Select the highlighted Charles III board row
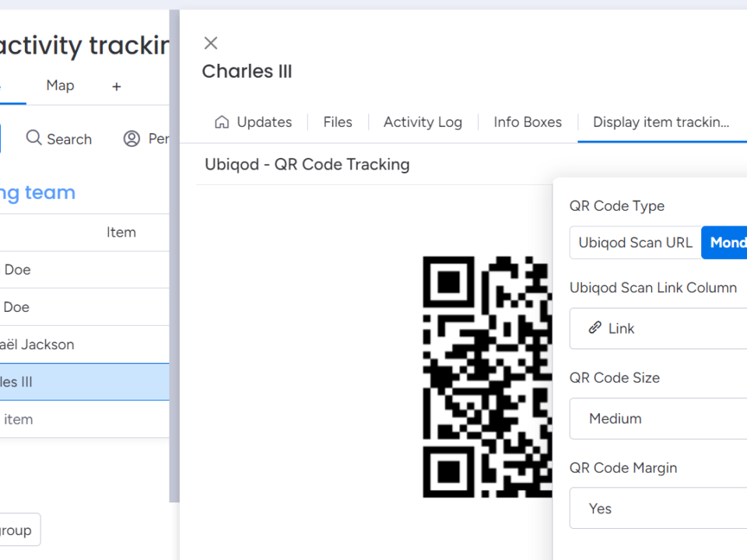This screenshot has height=560, width=747. tap(85, 382)
